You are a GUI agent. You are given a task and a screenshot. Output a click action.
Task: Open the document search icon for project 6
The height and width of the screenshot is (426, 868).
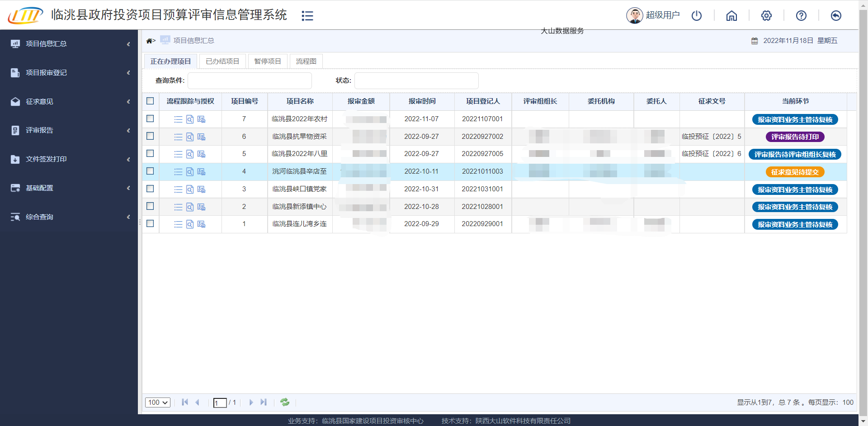(x=190, y=137)
